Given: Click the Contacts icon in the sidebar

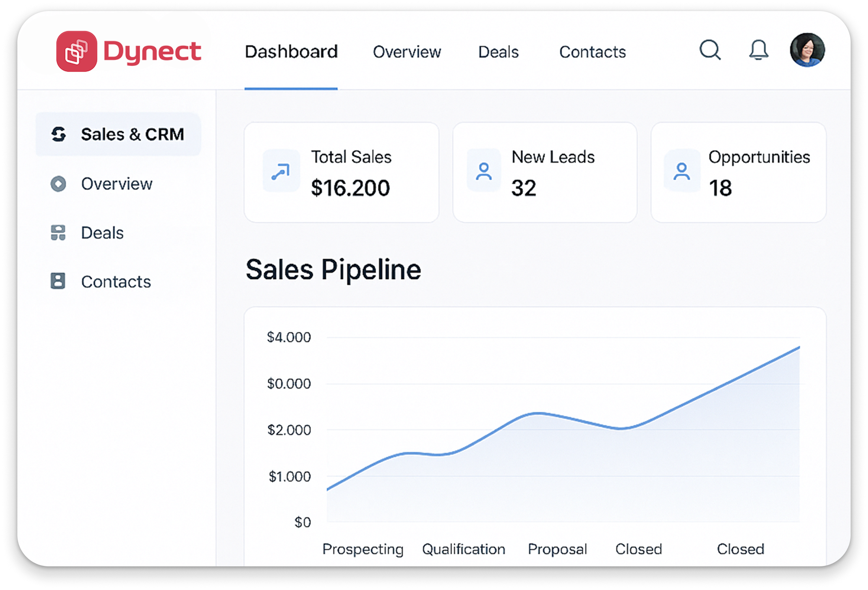Looking at the screenshot, I should pos(58,282).
